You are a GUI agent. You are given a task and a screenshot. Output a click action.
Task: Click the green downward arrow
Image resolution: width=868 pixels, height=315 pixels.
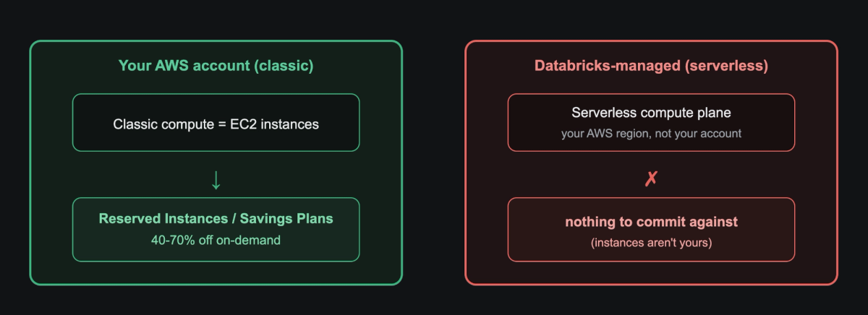point(216,179)
